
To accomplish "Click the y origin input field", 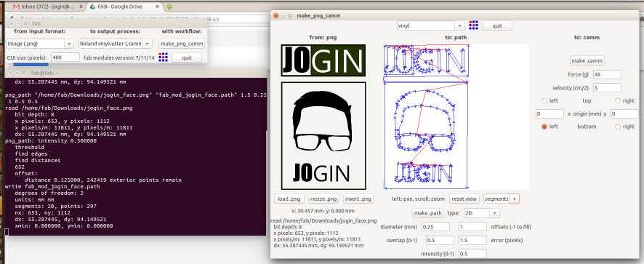I will (624, 113).
